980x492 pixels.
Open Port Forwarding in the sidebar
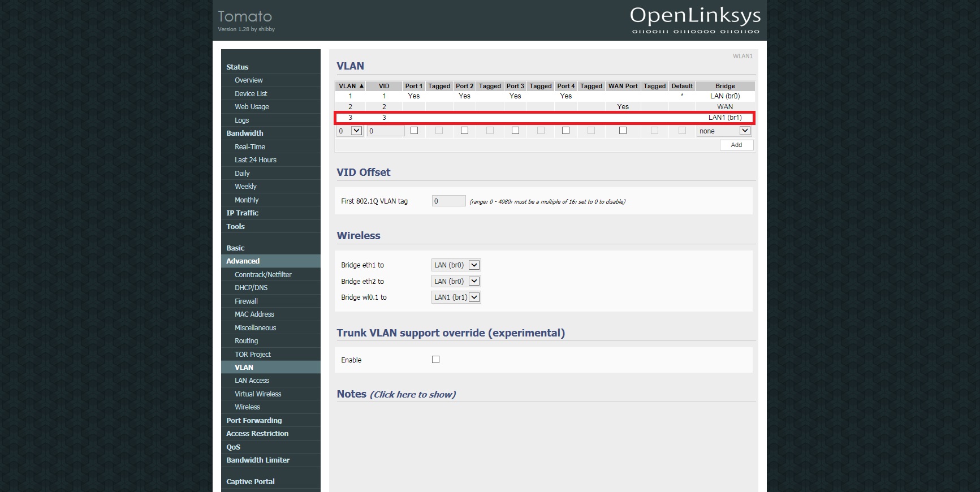pos(254,421)
